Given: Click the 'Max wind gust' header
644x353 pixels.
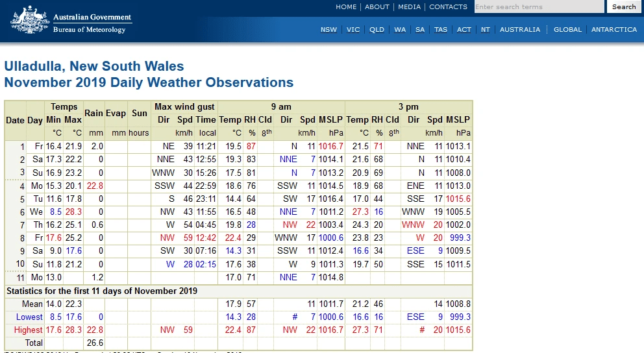Looking at the screenshot, I should click(x=184, y=106).
